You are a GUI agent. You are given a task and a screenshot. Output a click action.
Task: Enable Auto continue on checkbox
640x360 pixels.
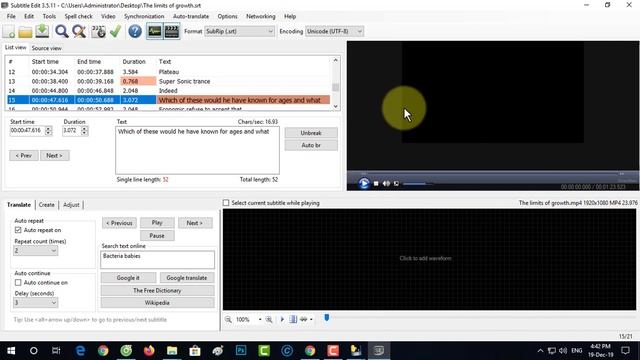(x=18, y=282)
